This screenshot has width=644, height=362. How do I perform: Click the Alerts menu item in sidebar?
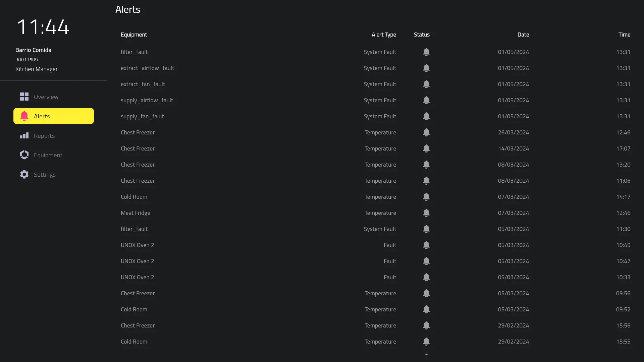(54, 116)
